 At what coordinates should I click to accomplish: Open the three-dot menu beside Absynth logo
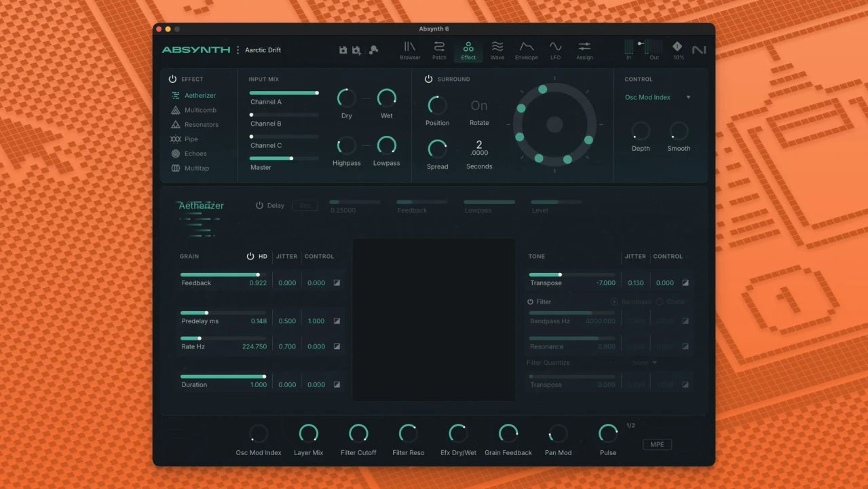(238, 50)
